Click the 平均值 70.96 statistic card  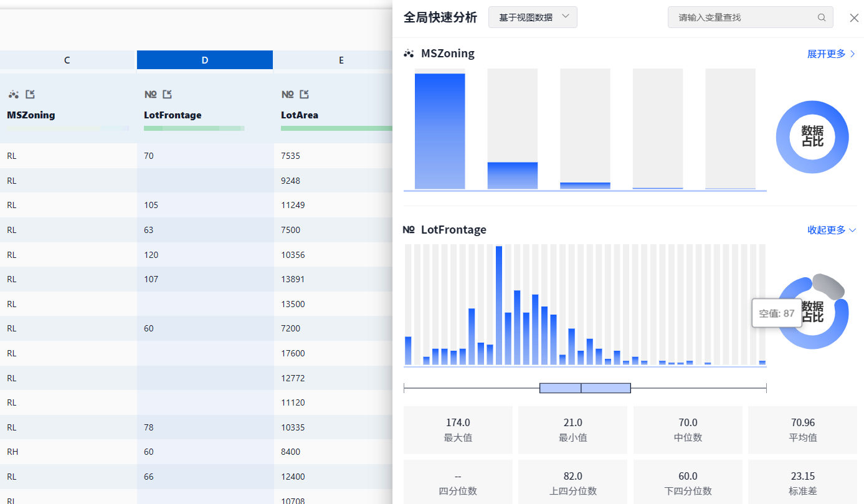(x=802, y=430)
